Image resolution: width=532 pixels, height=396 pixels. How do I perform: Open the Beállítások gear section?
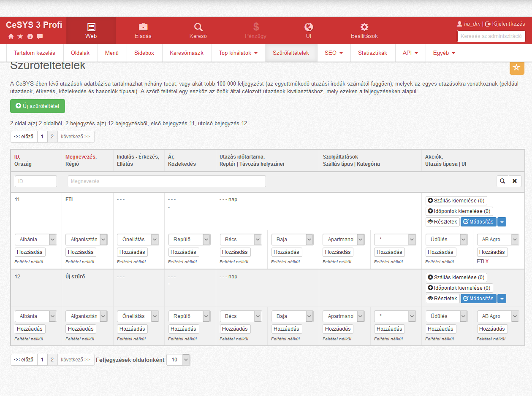coord(364,31)
